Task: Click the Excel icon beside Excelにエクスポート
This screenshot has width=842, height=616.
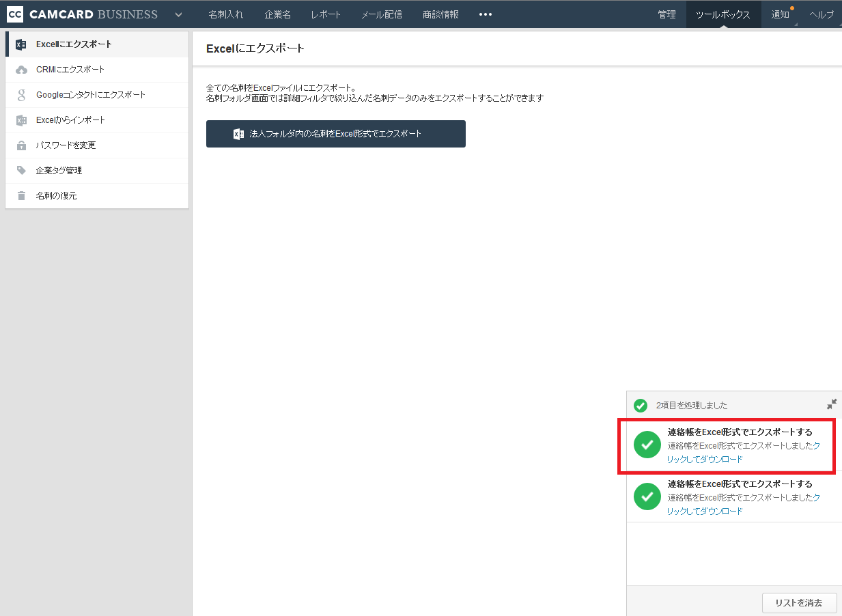Action: [21, 44]
